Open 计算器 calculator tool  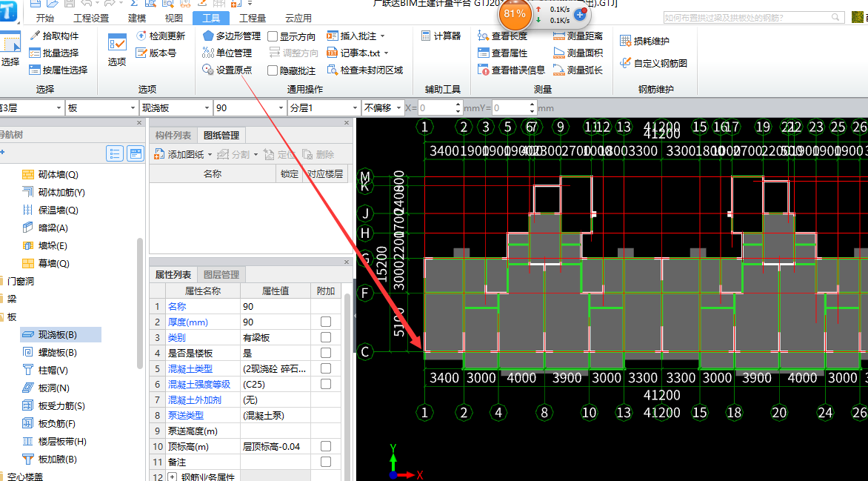(x=441, y=36)
